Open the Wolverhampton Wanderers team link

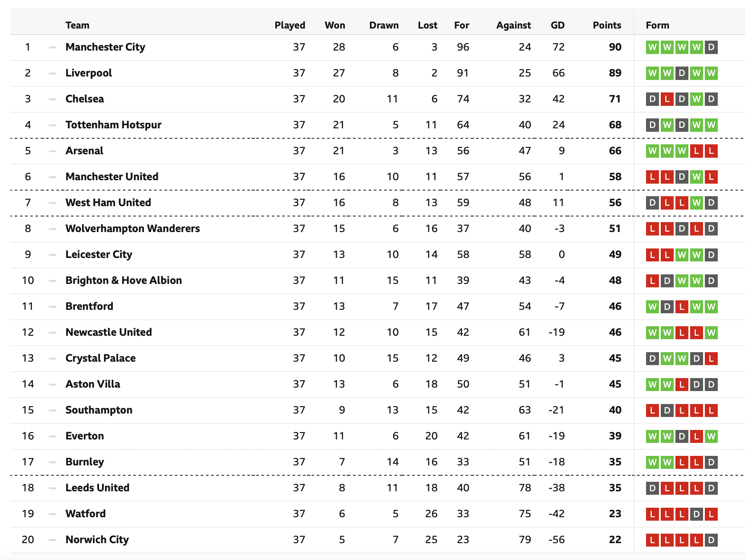133,229
